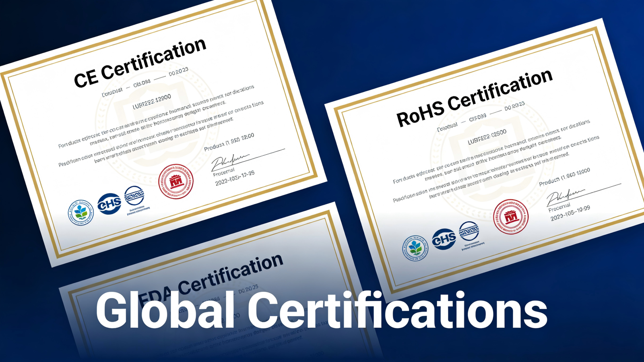Click the "RoHS Certification" title
Image resolution: width=644 pixels, height=362 pixels.
(474, 98)
